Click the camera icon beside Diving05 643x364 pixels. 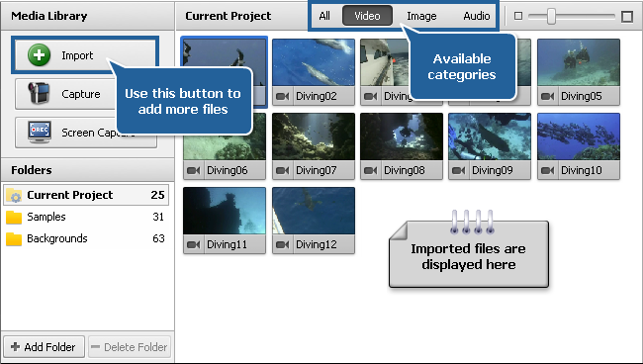click(547, 96)
